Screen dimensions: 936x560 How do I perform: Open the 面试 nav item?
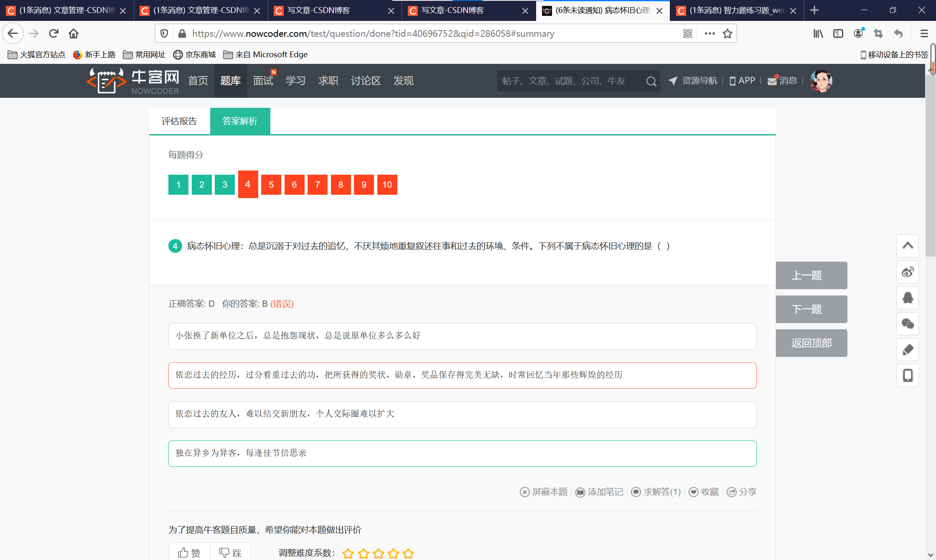tap(263, 81)
